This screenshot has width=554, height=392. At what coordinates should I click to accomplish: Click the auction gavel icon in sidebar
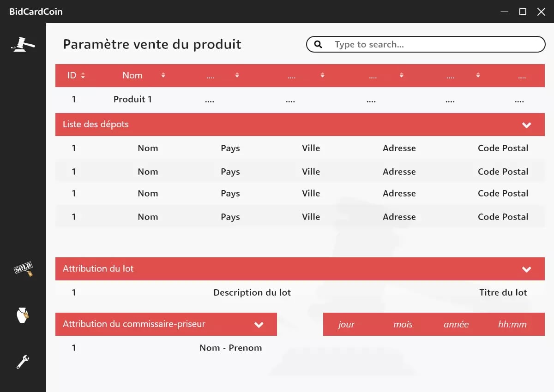[23, 44]
